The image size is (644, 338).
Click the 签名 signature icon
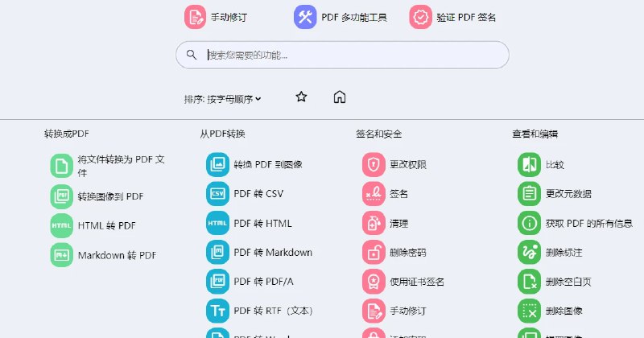[x=374, y=193]
